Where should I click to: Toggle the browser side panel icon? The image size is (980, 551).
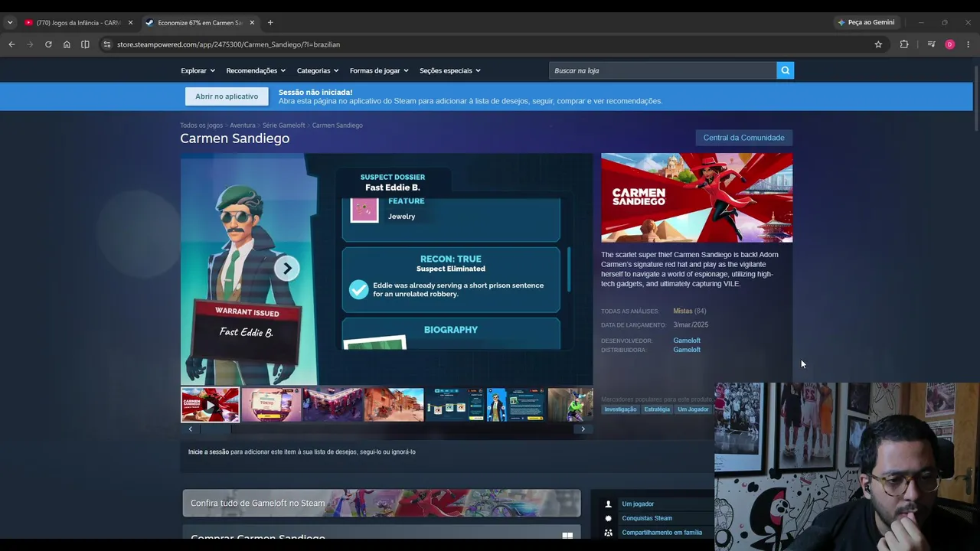(85, 44)
